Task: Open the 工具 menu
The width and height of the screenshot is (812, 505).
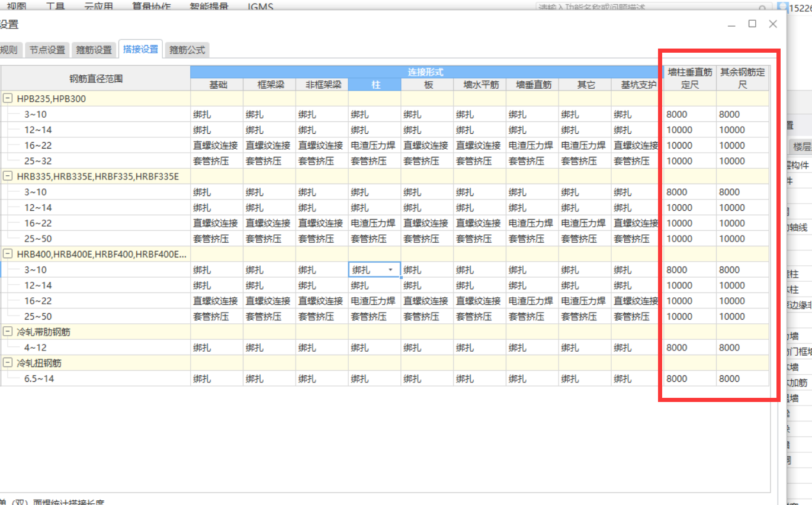Action: [x=56, y=7]
